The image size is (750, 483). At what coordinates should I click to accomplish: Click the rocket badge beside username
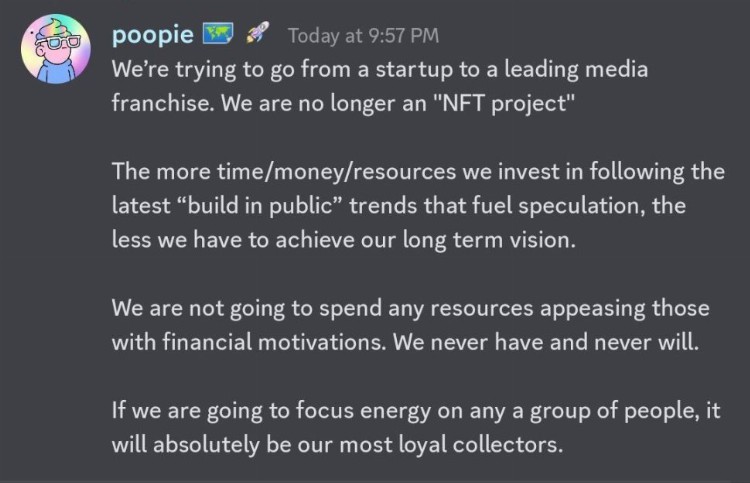[x=258, y=35]
